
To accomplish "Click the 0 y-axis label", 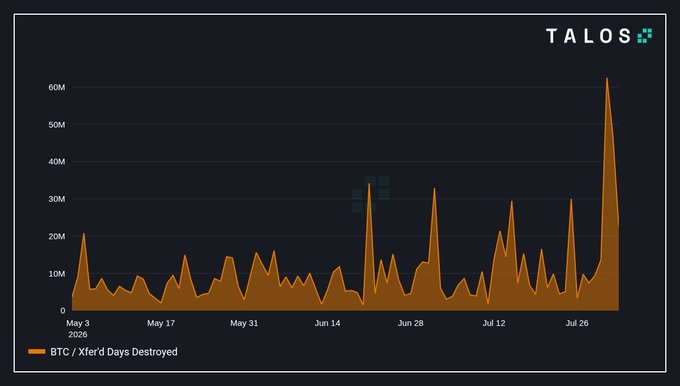I will click(63, 311).
